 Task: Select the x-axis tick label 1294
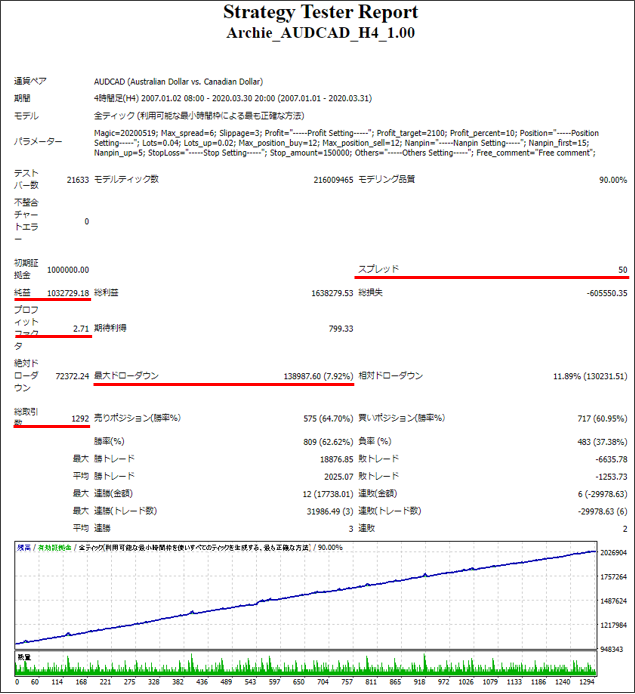587,682
